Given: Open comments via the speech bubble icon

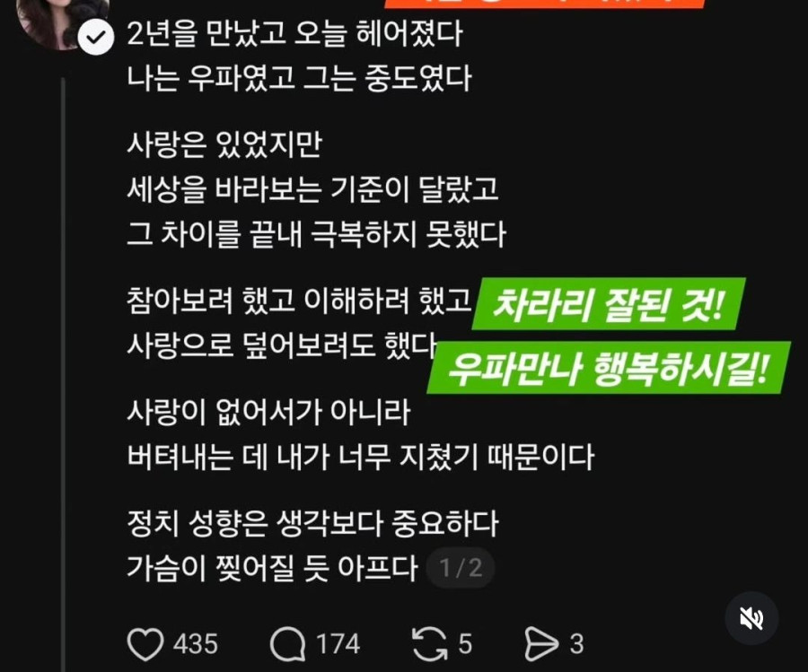Looking at the screenshot, I should [x=287, y=643].
